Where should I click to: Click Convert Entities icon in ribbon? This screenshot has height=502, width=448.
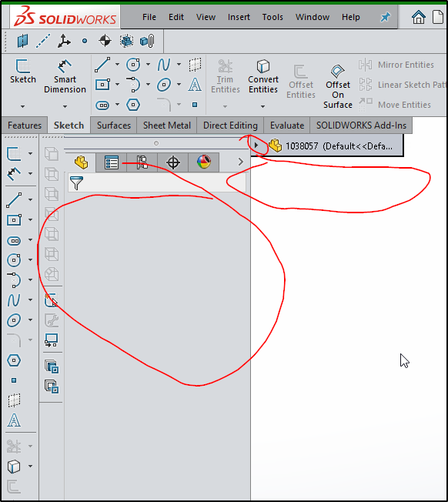tap(263, 66)
